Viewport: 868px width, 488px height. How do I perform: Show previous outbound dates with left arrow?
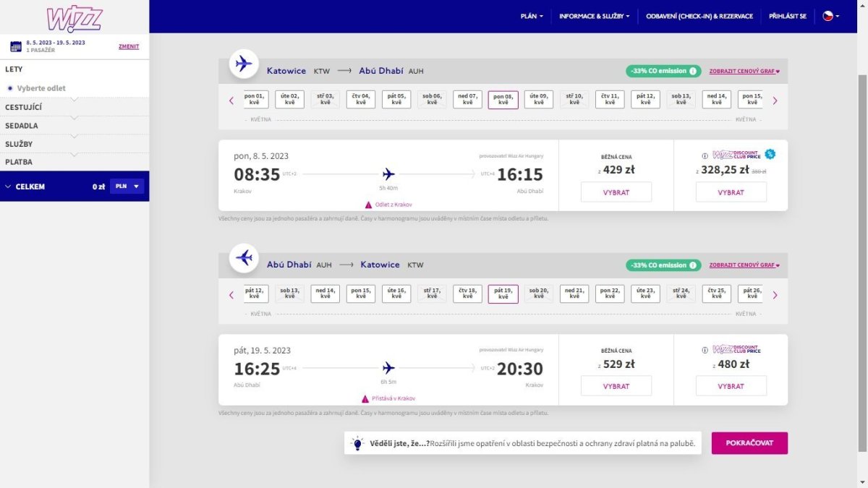[x=231, y=100]
